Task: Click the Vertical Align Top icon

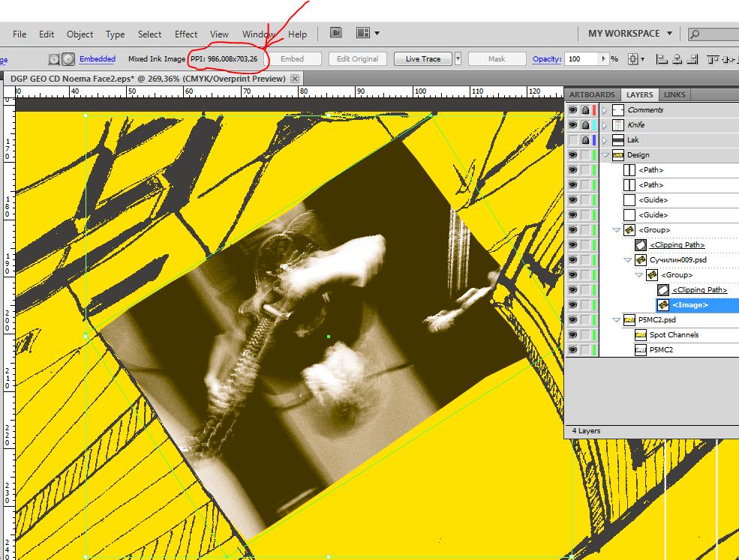Action: pos(713,59)
